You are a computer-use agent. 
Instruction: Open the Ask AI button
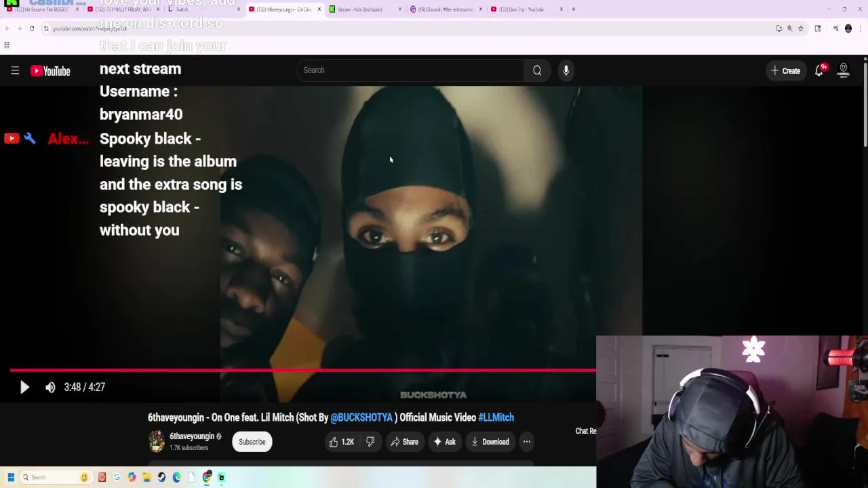pyautogui.click(x=445, y=442)
